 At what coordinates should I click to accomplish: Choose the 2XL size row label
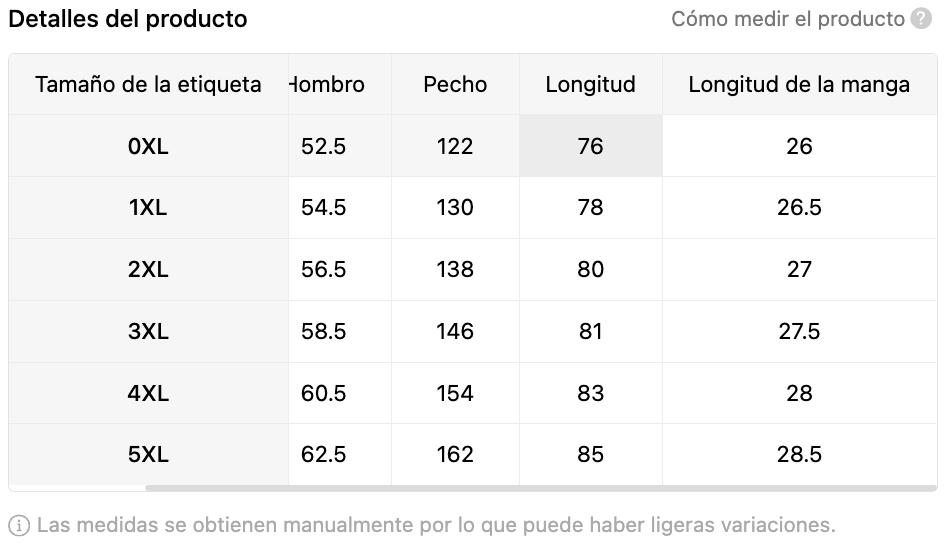(148, 270)
